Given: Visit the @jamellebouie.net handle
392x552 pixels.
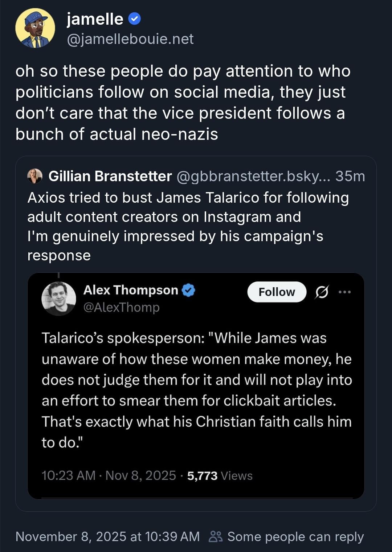Looking at the screenshot, I should coord(130,39).
